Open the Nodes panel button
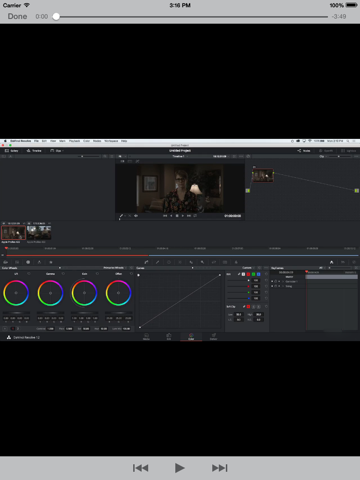Viewport: 360px width, 480px height. (x=304, y=151)
